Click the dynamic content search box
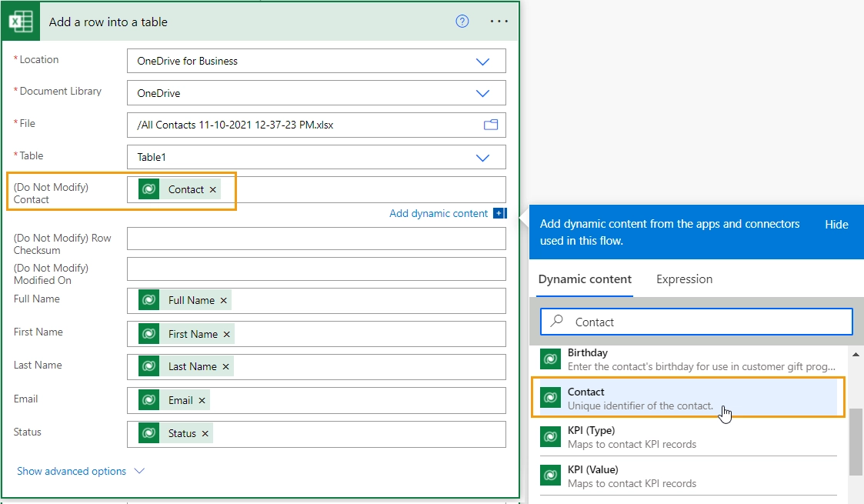 click(x=697, y=322)
